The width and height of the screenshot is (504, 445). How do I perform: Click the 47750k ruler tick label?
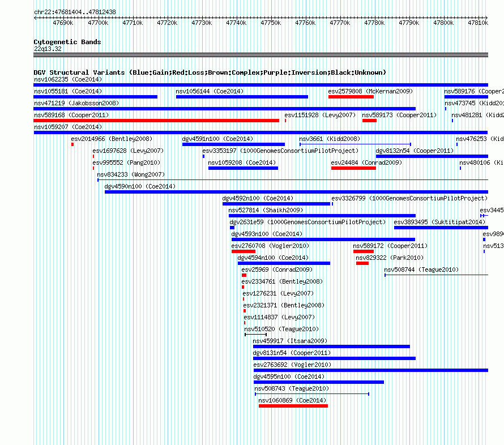(271, 23)
